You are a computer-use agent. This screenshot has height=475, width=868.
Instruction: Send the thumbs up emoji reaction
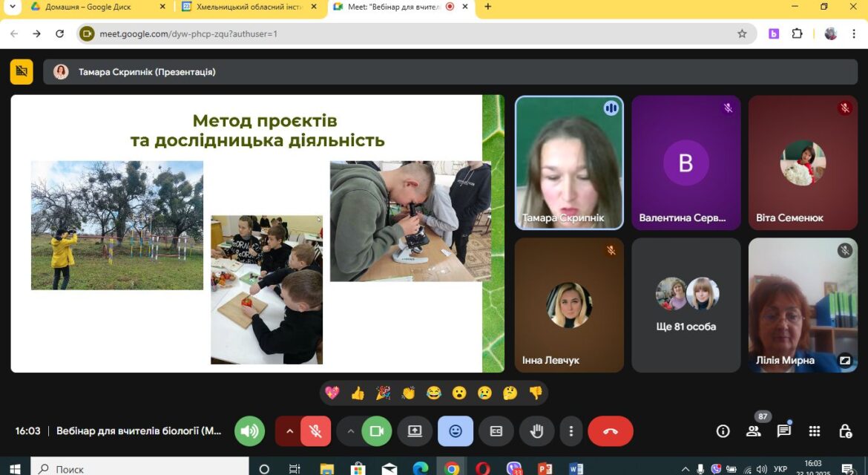coord(358,393)
